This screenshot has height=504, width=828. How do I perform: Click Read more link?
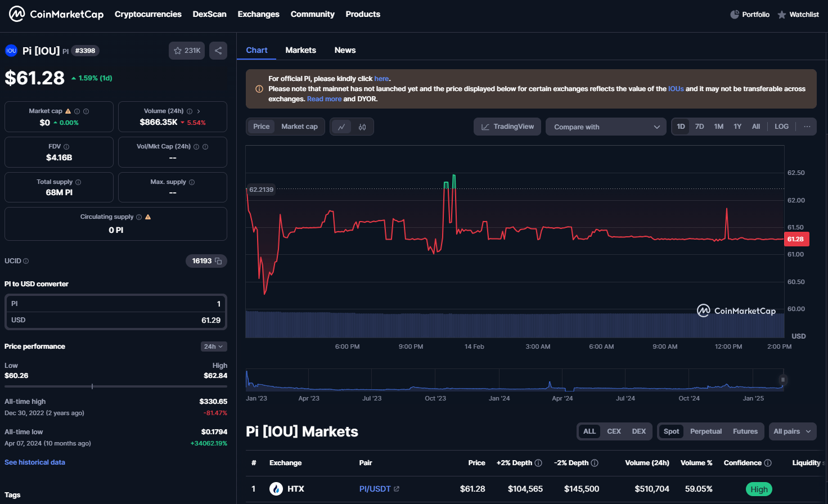tap(324, 99)
